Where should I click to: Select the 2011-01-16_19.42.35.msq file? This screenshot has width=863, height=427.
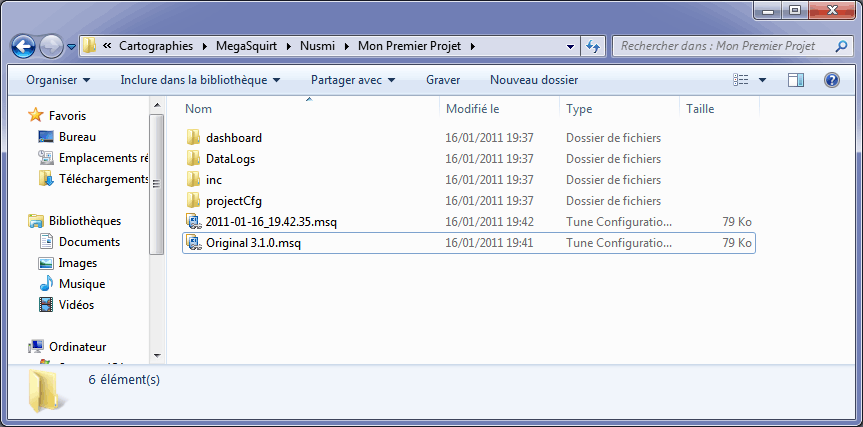point(270,222)
